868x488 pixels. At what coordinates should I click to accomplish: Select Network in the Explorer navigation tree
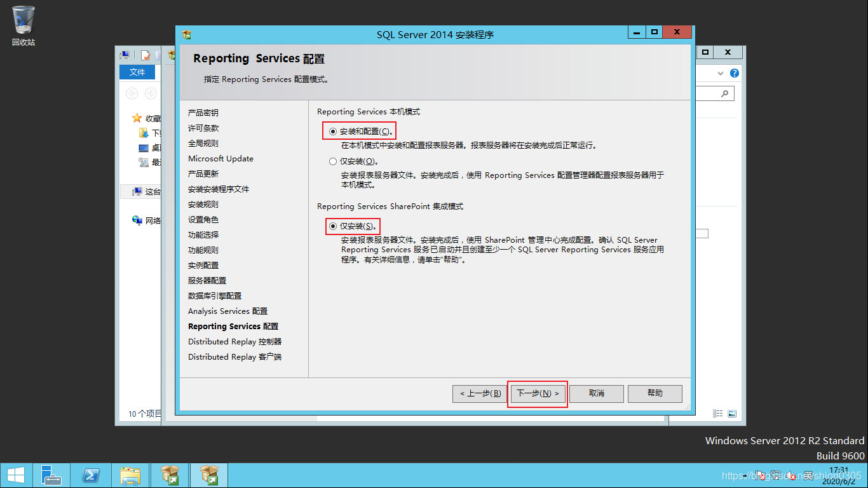[x=146, y=220]
